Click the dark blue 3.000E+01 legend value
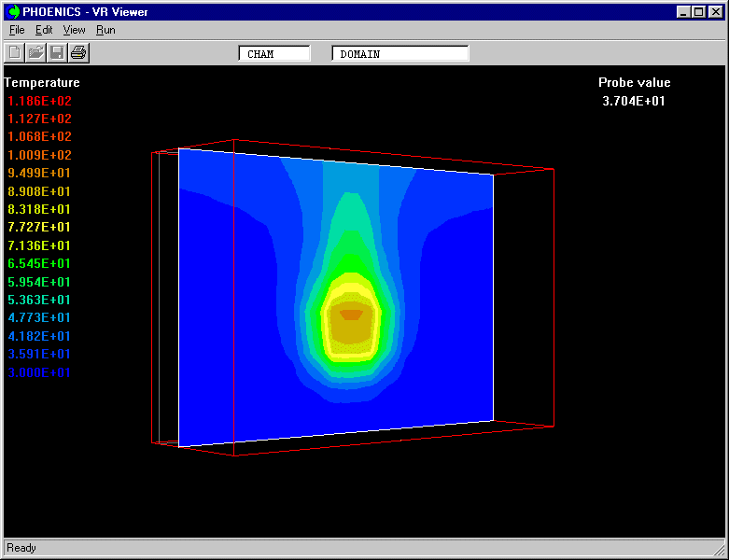The image size is (729, 560). tap(39, 372)
